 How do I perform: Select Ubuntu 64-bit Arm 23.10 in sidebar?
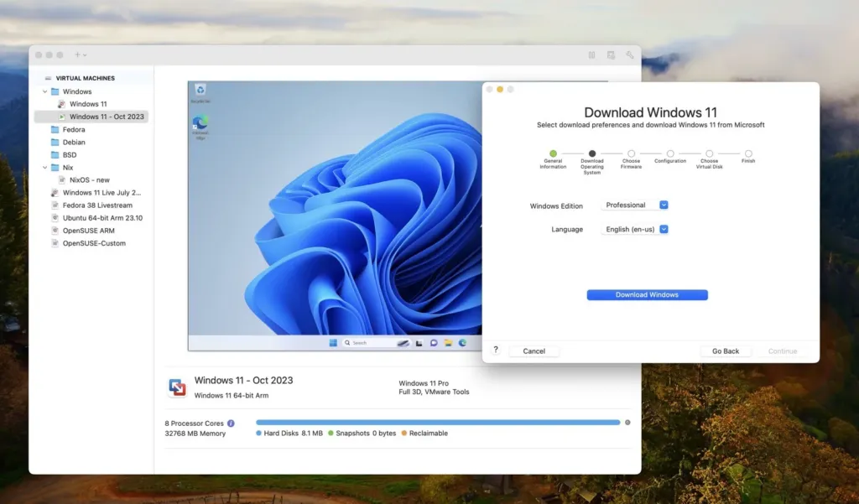point(102,218)
